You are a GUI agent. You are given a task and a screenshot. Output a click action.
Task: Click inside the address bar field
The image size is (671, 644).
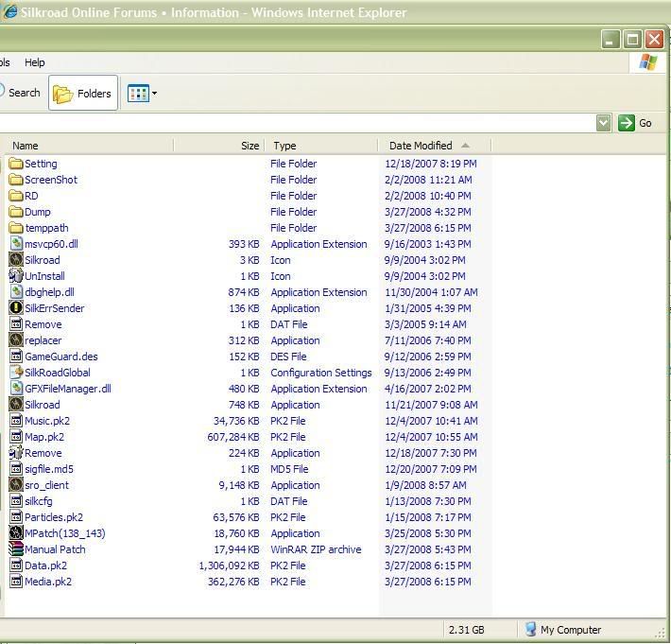298,123
